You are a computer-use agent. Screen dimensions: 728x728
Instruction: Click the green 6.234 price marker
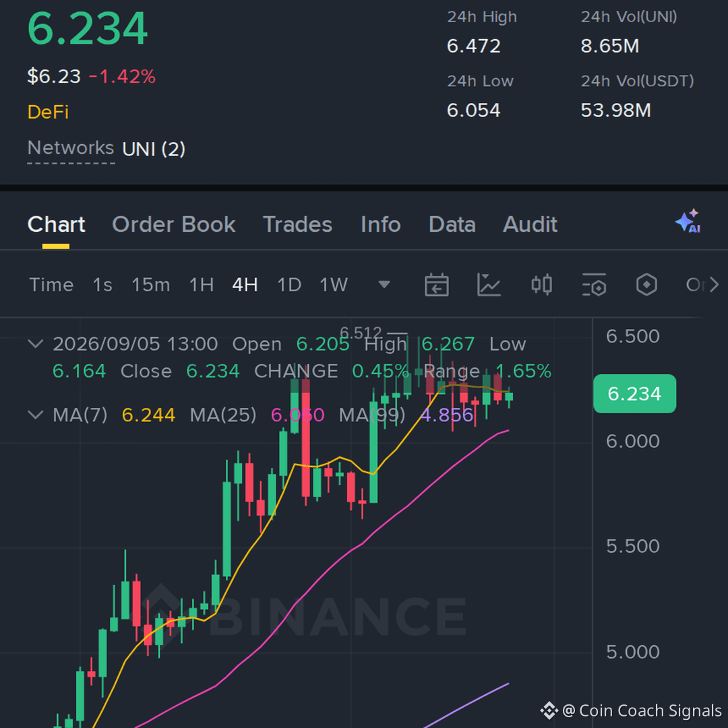[x=634, y=394]
